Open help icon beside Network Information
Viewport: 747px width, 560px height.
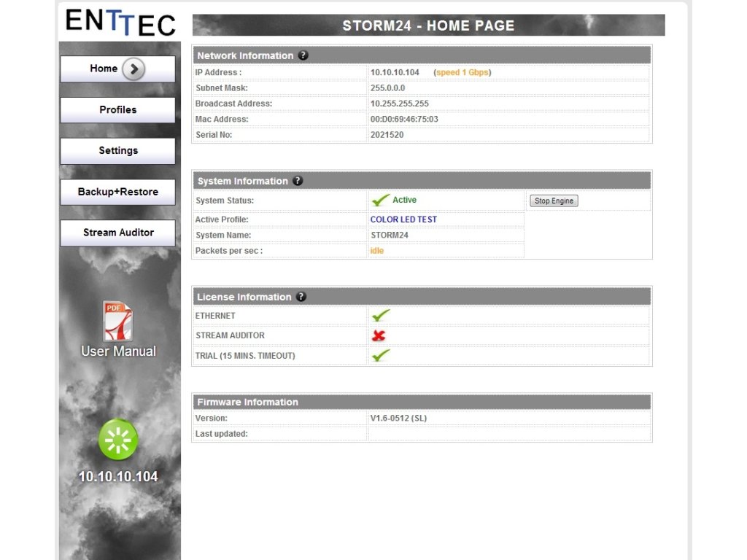pyautogui.click(x=303, y=55)
